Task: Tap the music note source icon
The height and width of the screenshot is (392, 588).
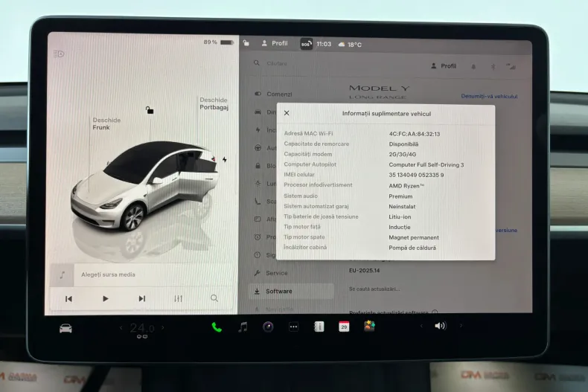Action: pos(63,275)
